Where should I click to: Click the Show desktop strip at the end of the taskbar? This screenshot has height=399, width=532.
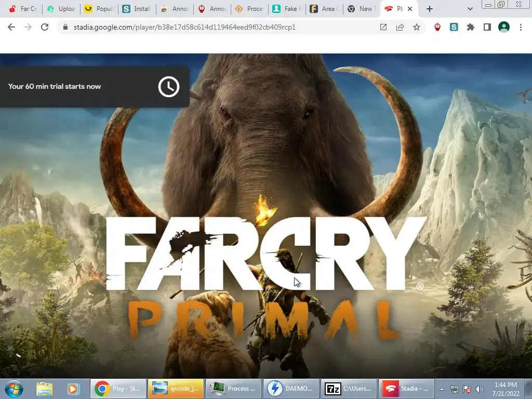[528, 389]
